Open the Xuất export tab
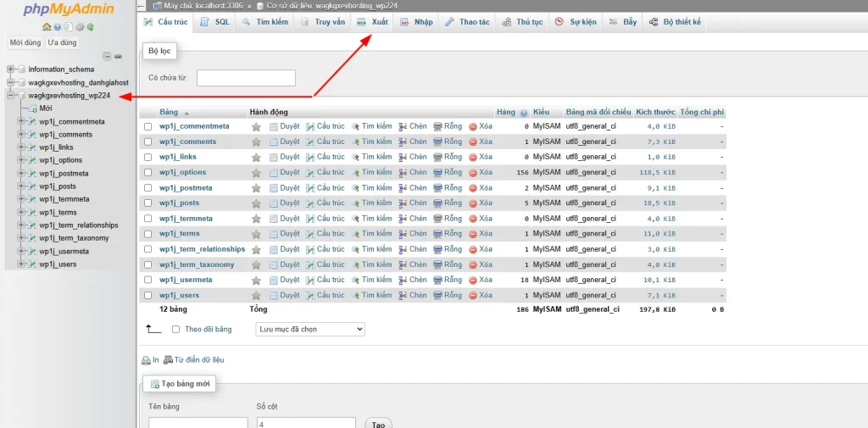The height and width of the screenshot is (428, 868). click(373, 22)
